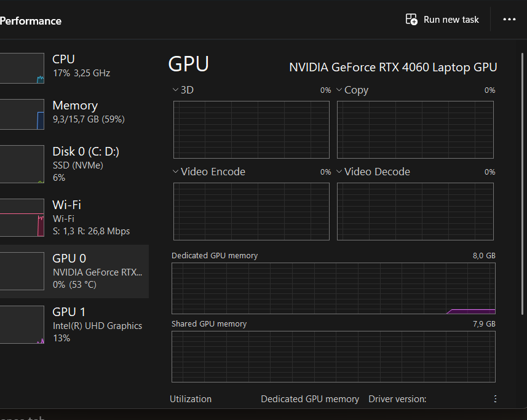Click the large GPU heading
Viewport: 527px width, 420px height.
pos(189,64)
